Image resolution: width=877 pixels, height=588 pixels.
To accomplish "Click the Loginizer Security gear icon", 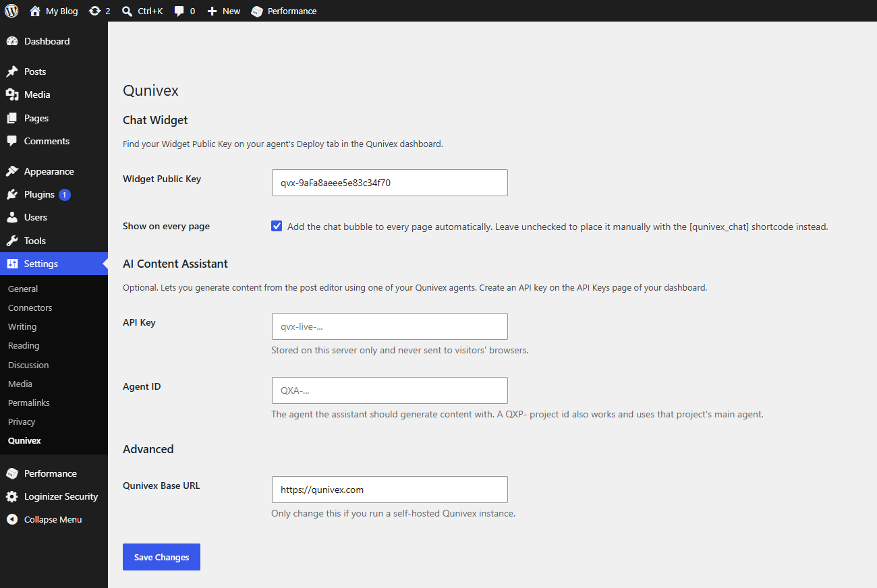I will pyautogui.click(x=12, y=496).
